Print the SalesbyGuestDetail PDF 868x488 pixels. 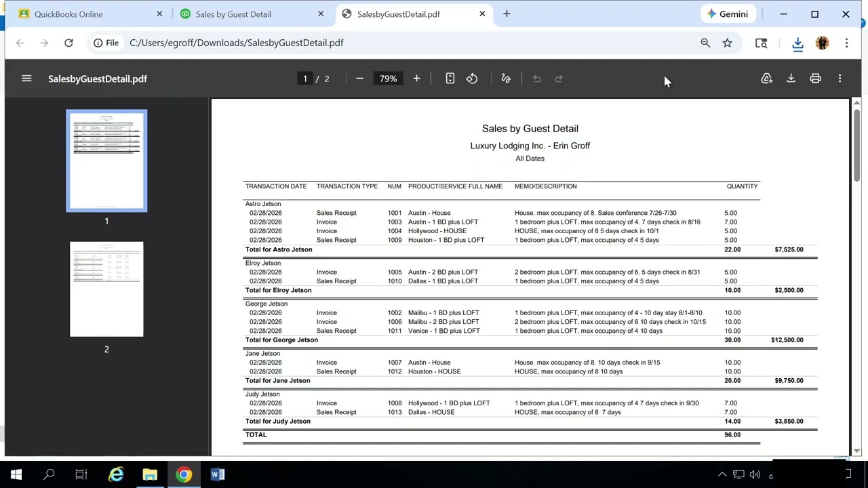click(815, 79)
